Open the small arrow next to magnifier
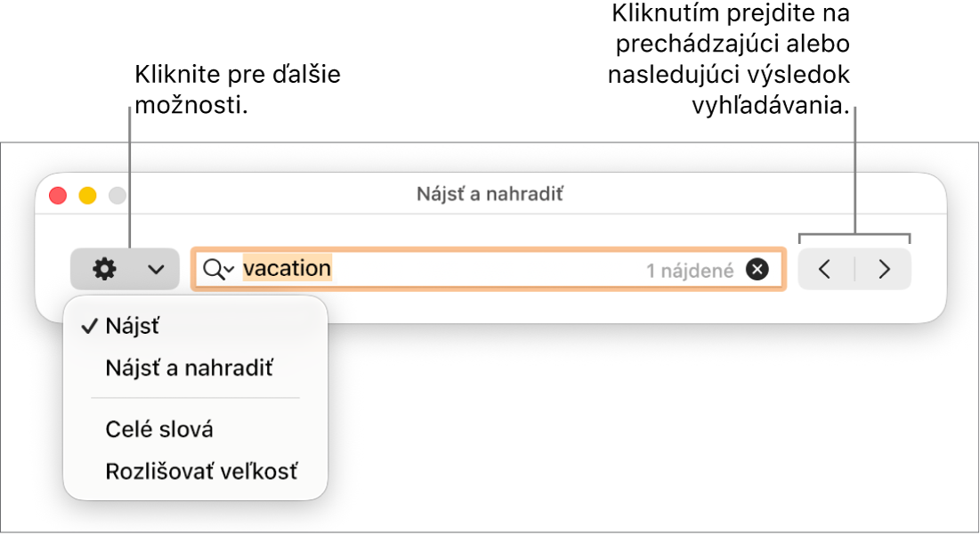This screenshot has width=980, height=535. 230,270
